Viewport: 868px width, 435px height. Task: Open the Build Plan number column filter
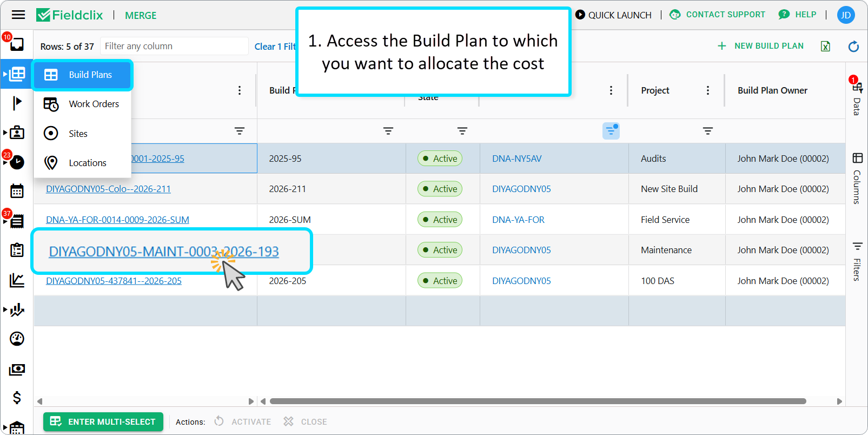coord(388,131)
